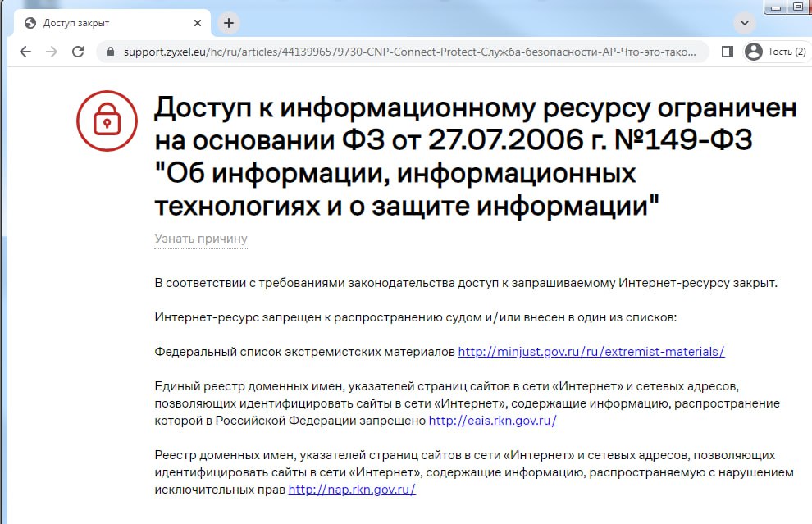This screenshot has width=812, height=524.
Task: Open the tab search dropdown
Action: (x=744, y=23)
